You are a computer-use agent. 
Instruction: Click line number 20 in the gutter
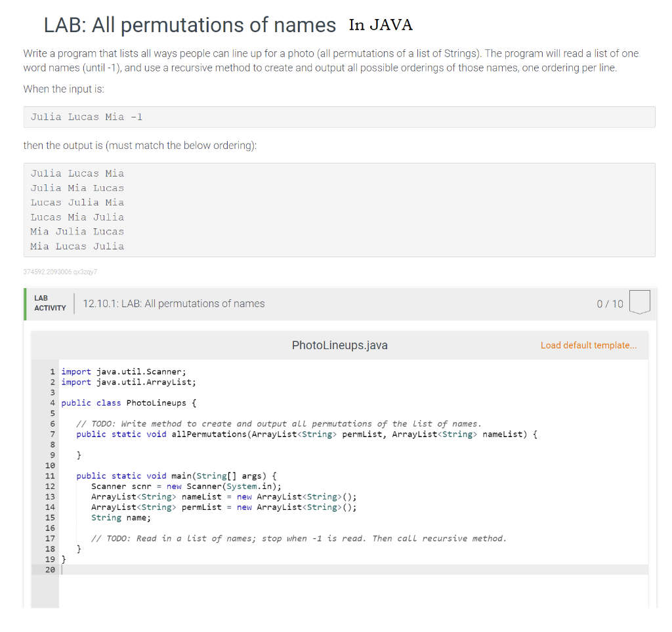[50, 570]
